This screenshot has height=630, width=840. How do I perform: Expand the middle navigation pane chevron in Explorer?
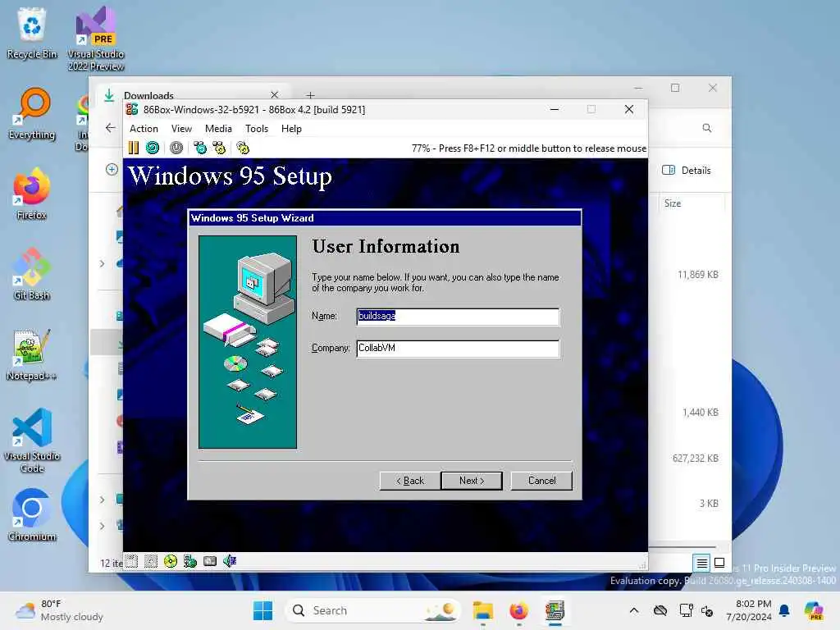pos(102,500)
